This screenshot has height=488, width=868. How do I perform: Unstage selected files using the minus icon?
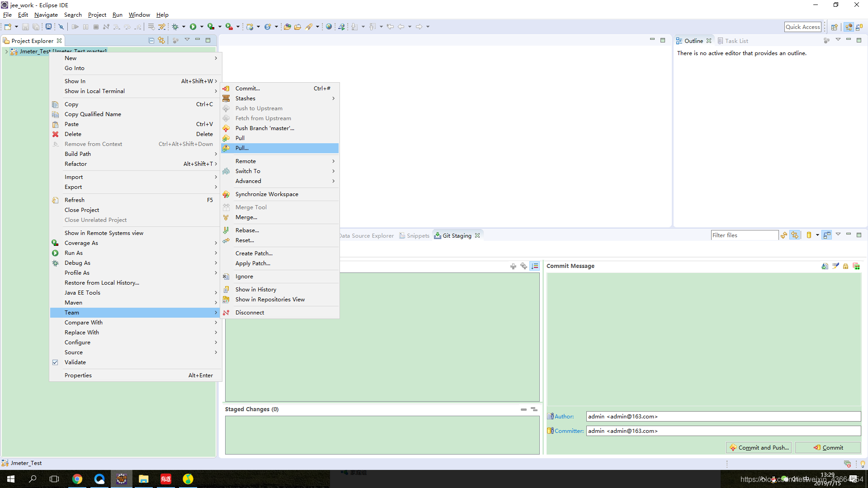(524, 409)
